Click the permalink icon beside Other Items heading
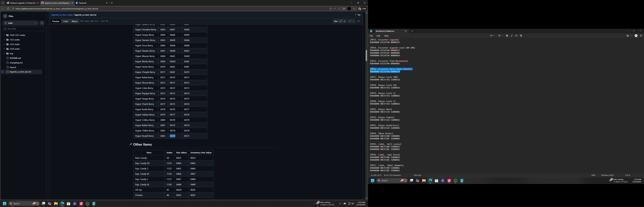Screen dimensions: 644x207 coord(131,144)
